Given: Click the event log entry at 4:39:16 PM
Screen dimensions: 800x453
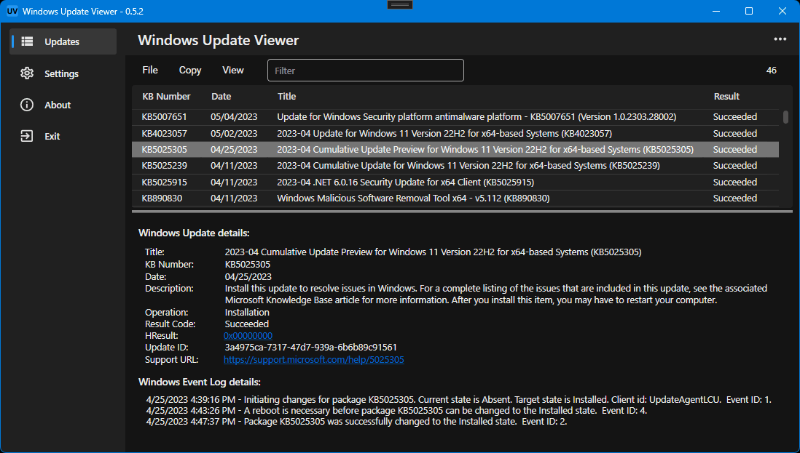Looking at the screenshot, I should click(x=459, y=399).
